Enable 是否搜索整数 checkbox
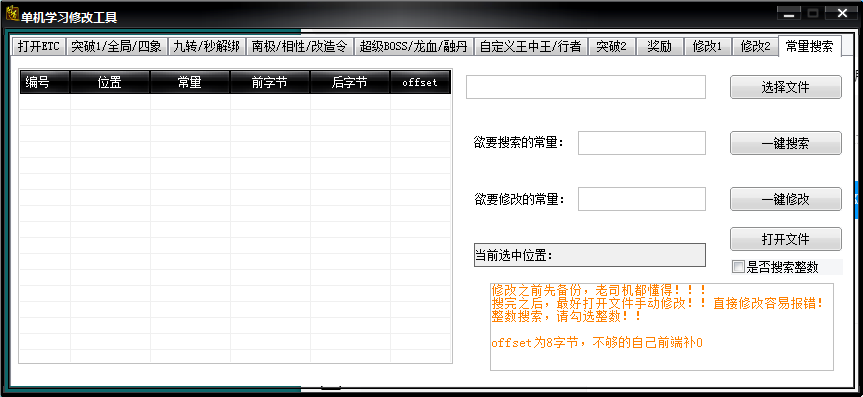 tap(738, 267)
